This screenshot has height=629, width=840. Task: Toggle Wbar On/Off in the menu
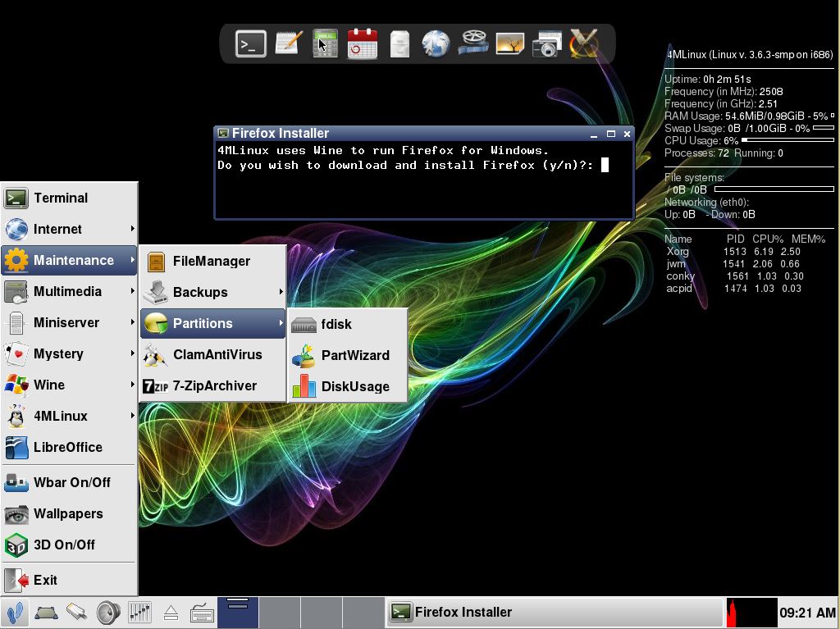(69, 482)
